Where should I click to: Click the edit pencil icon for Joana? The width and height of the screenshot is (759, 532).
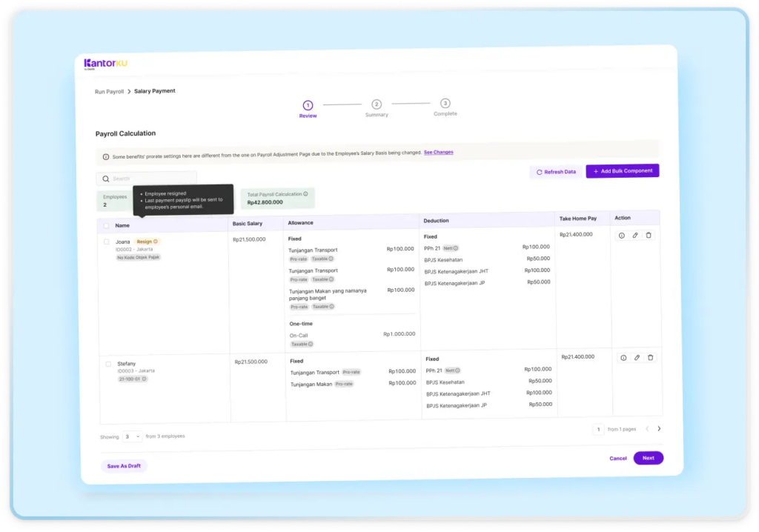click(x=635, y=235)
